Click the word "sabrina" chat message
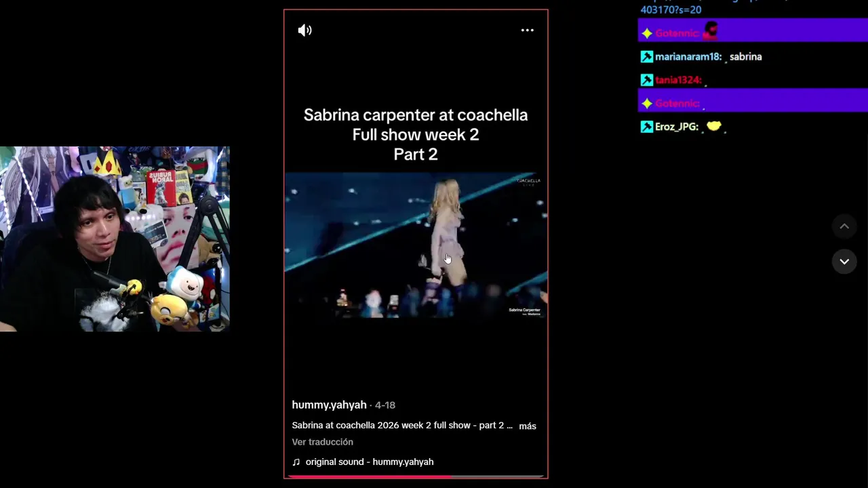 point(745,57)
